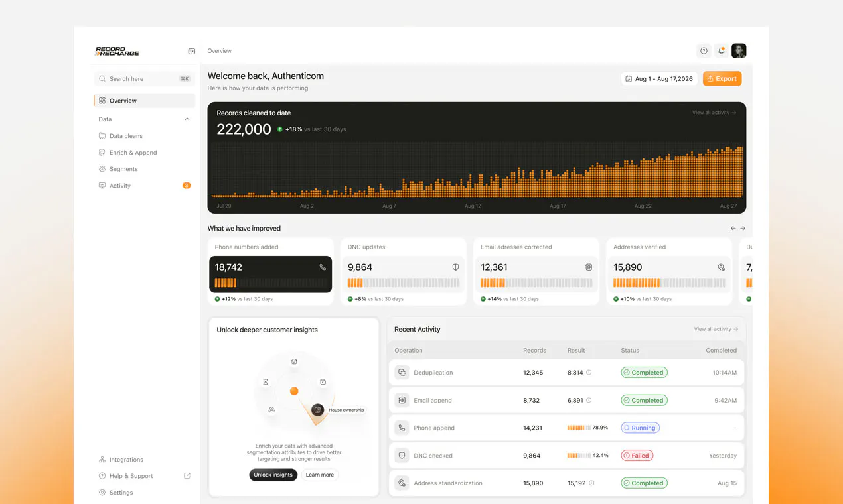843x504 pixels.
Task: Click the shield icon on DNC updates card
Action: pos(455,267)
